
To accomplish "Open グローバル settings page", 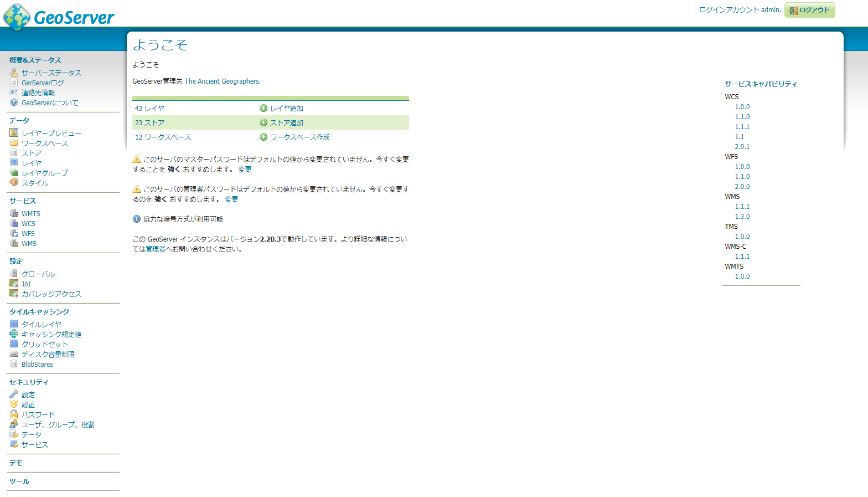I will (38, 274).
